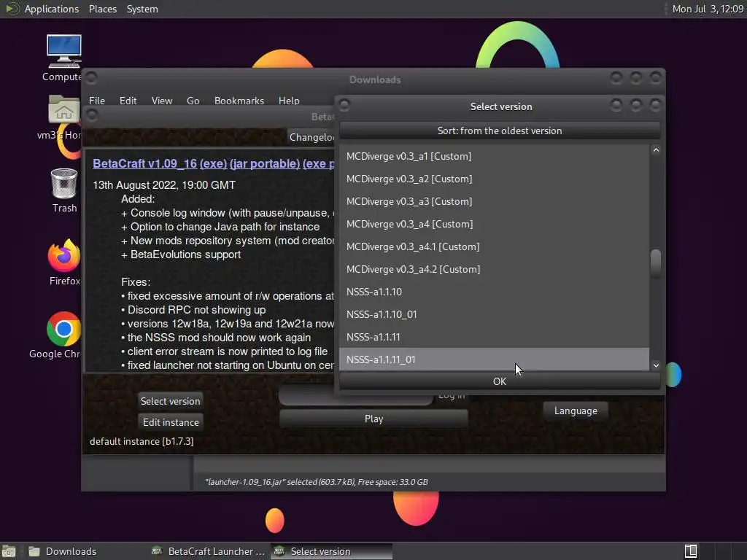
Task: Select NSSS-a1.1.10 version entry
Action: [x=494, y=292]
